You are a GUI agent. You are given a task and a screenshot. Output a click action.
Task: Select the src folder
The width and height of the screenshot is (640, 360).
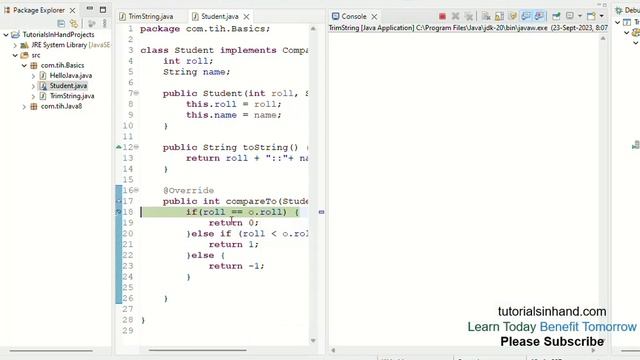click(36, 55)
